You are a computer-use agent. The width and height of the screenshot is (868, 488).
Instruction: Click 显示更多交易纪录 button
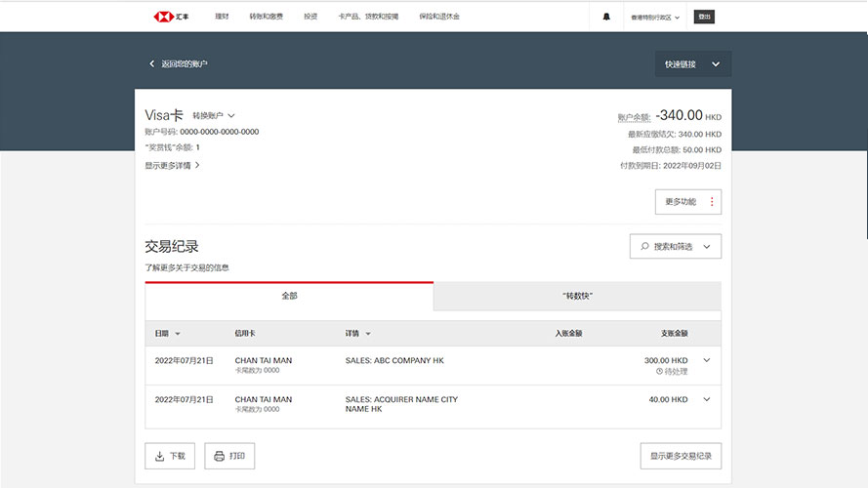(681, 456)
